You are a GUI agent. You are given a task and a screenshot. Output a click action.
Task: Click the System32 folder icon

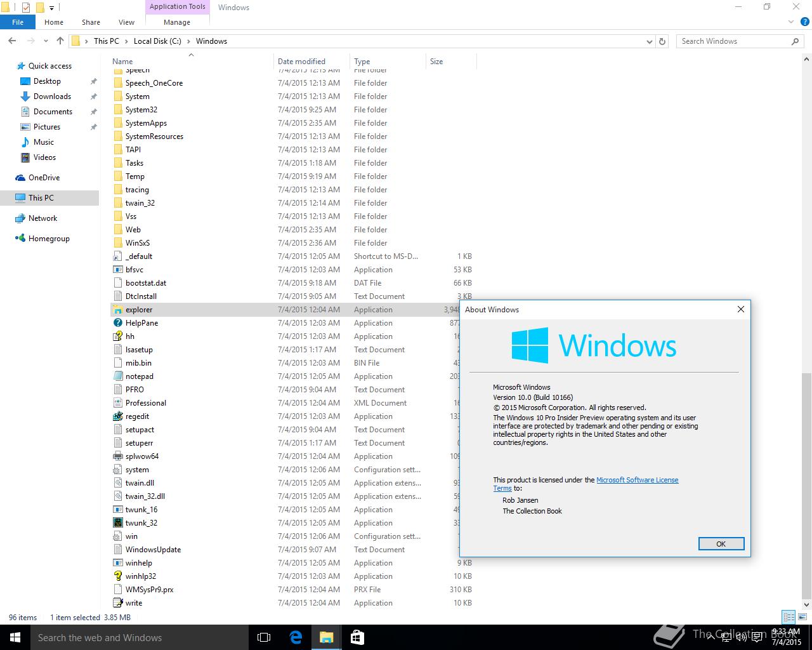click(x=117, y=110)
